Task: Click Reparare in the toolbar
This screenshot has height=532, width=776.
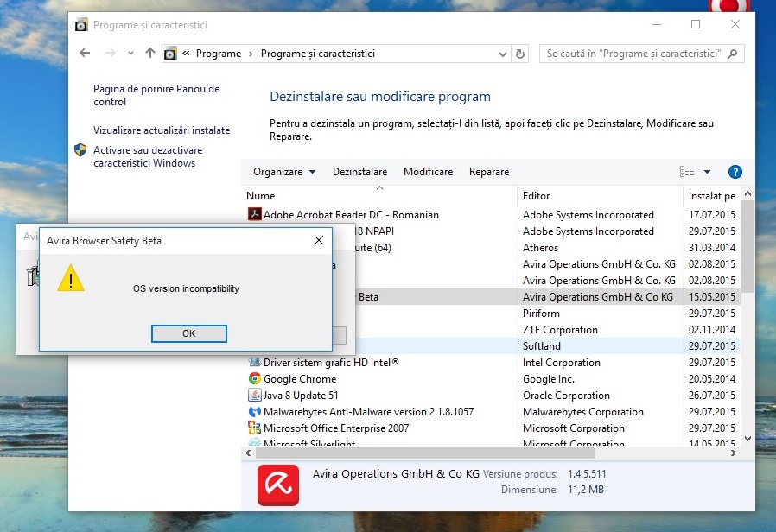Action: click(x=489, y=172)
